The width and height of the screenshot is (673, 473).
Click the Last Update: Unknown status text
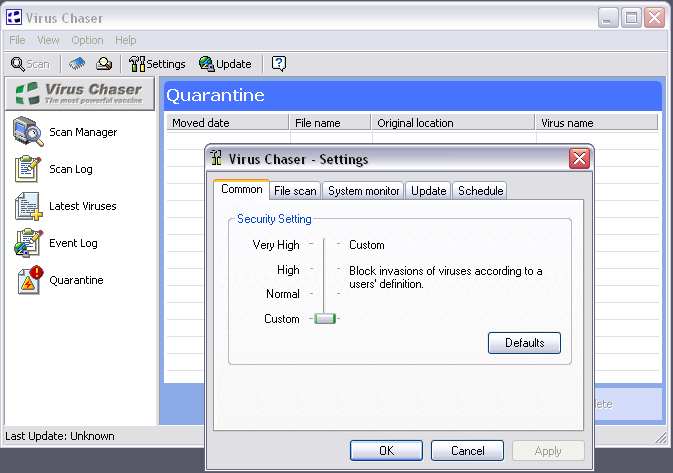pos(60,436)
